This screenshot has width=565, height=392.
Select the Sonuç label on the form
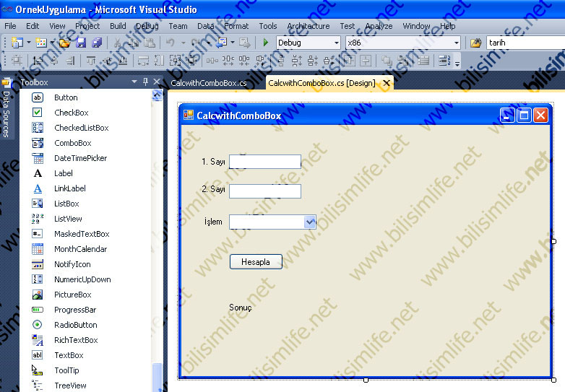[x=241, y=308]
